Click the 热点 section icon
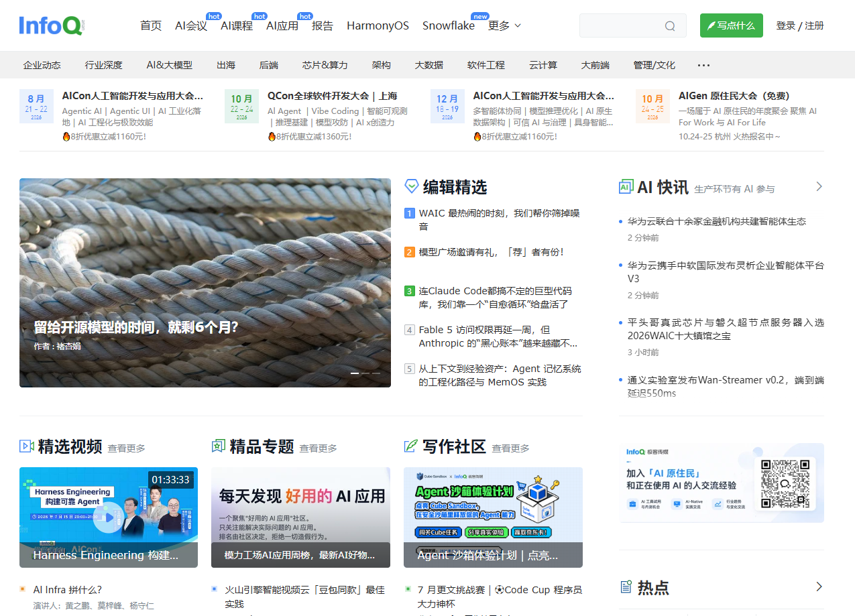 pyautogui.click(x=626, y=587)
